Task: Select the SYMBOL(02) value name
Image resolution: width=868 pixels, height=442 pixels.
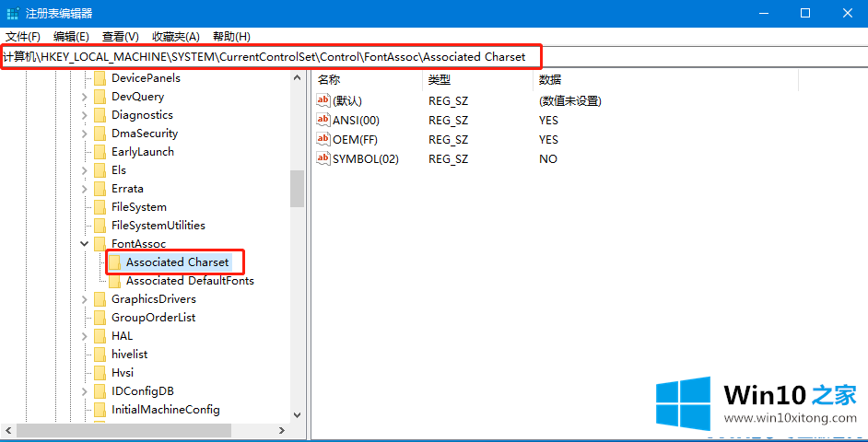Action: coord(366,158)
